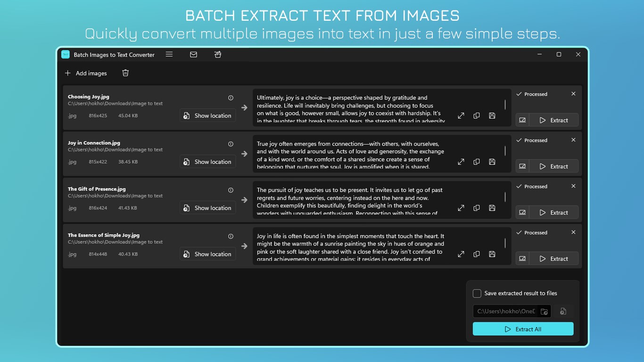The width and height of the screenshot is (644, 362).
Task: Remove Choosing Joy.jpg with its X button
Action: click(573, 94)
